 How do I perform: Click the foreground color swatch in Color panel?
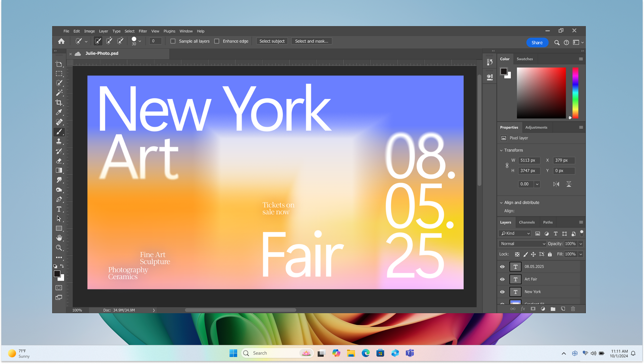click(503, 71)
